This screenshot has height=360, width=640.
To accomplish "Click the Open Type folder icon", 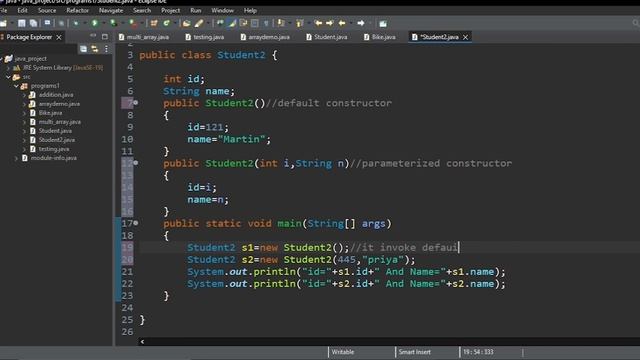I will point(187,23).
